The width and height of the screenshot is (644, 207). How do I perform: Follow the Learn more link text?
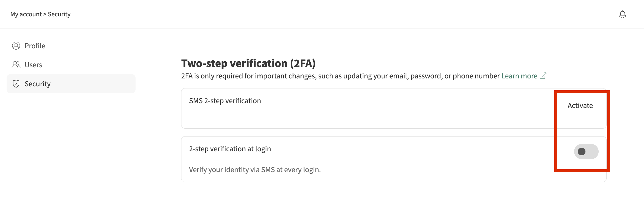(x=519, y=76)
